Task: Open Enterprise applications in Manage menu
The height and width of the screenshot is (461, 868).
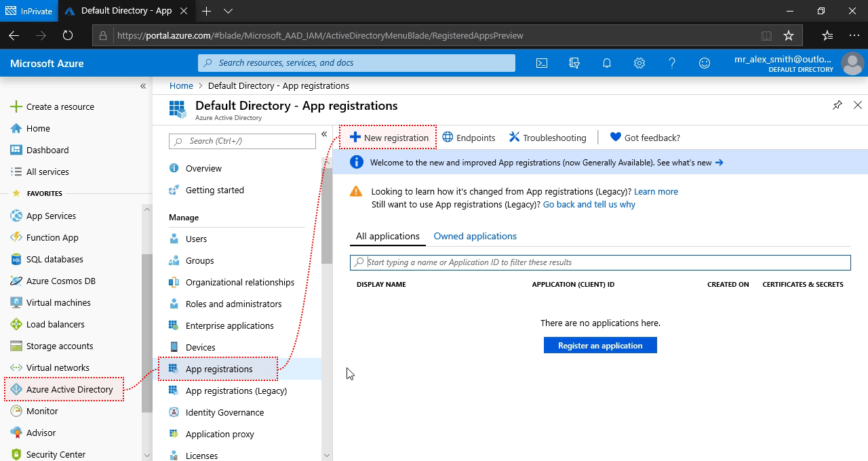Action: click(x=229, y=325)
